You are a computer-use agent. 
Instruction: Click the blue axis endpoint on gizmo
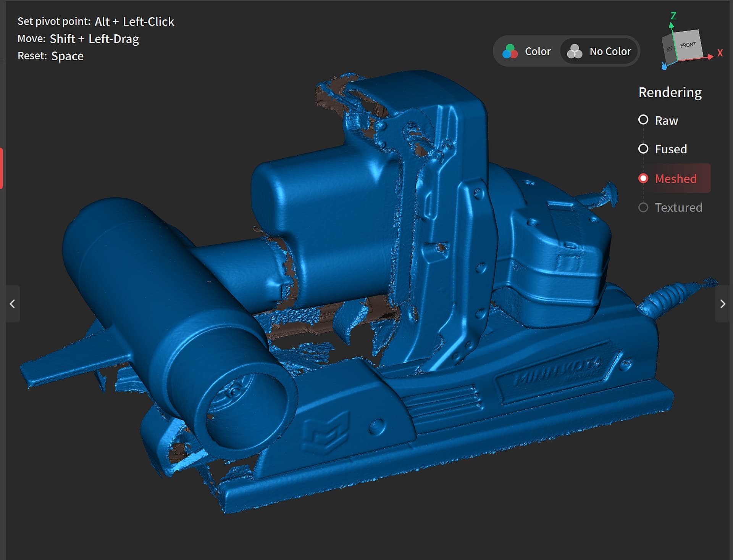pos(664,67)
